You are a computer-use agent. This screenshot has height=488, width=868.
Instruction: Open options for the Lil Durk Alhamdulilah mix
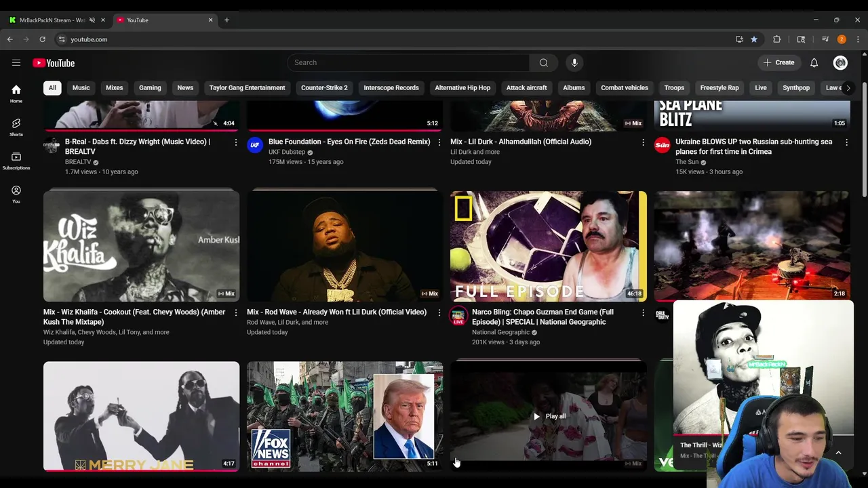click(643, 142)
